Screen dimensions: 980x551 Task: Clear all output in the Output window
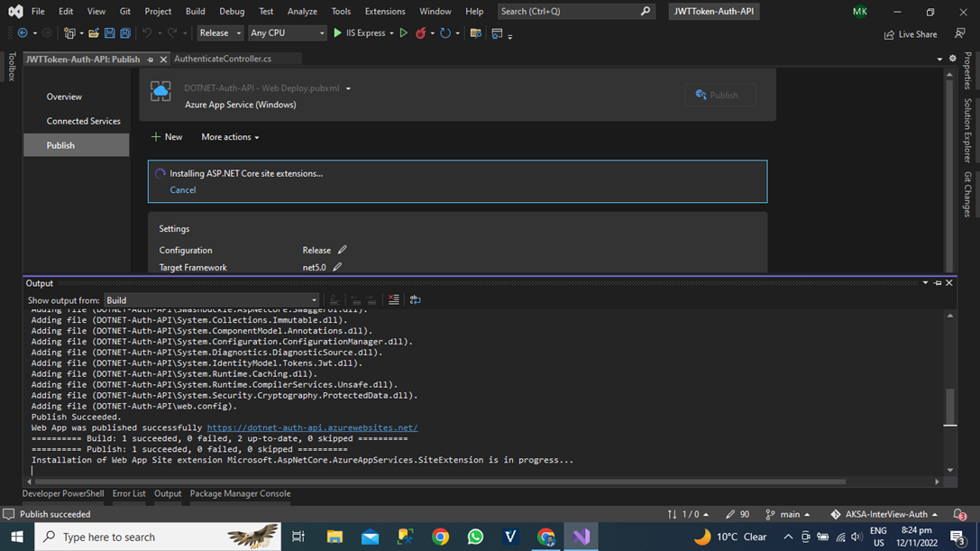click(393, 300)
